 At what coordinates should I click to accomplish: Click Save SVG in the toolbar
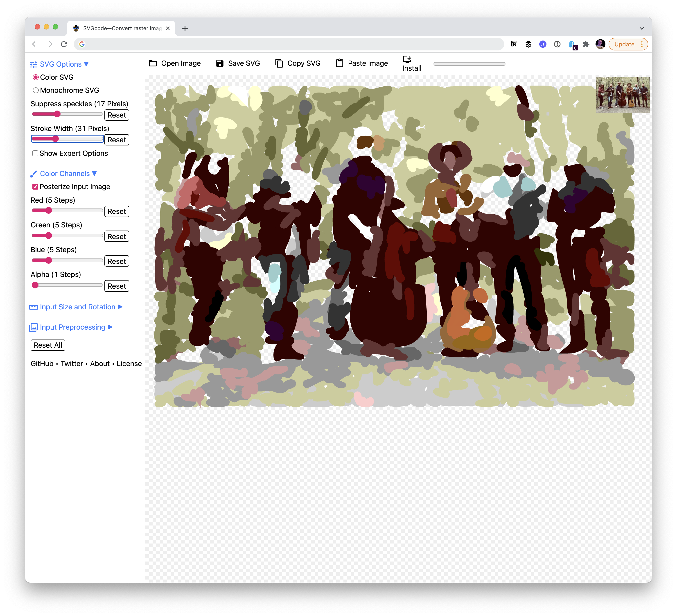238,63
